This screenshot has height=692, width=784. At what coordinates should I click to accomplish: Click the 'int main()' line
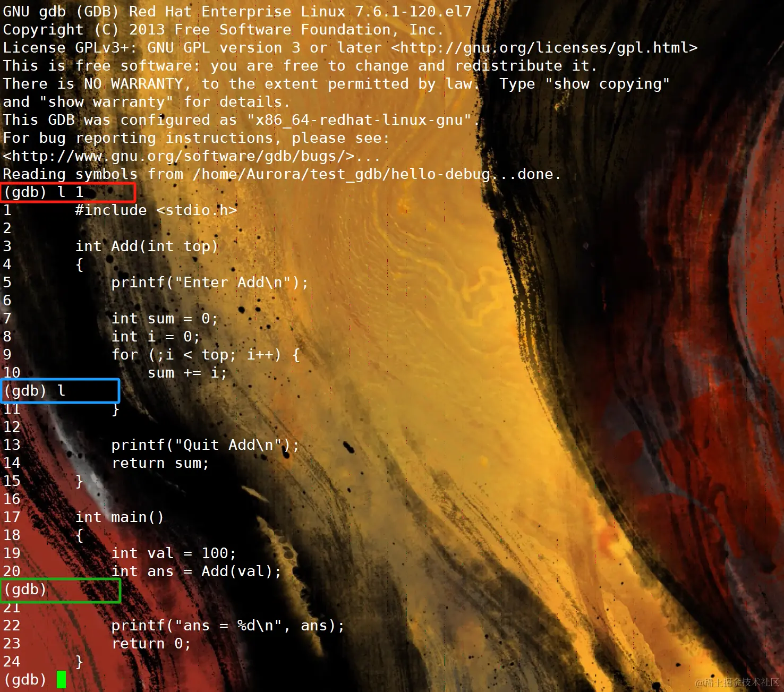click(120, 517)
